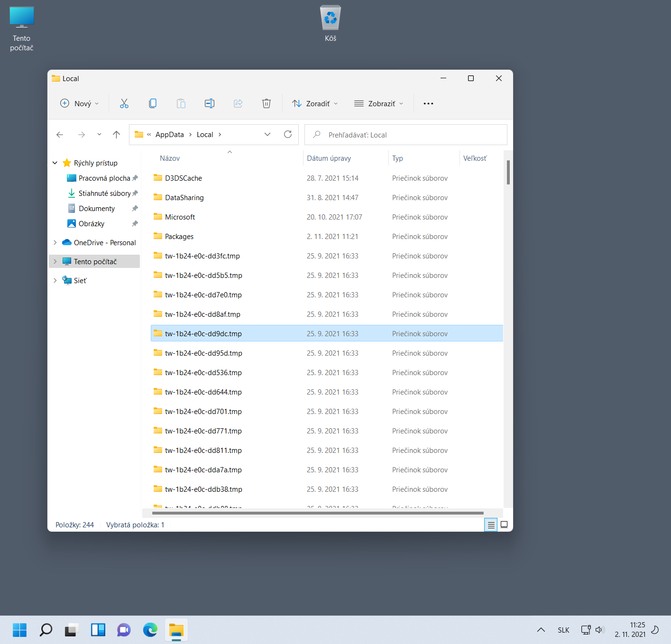Click the Nový new item button
Viewport: 671px width, 644px height.
click(80, 103)
